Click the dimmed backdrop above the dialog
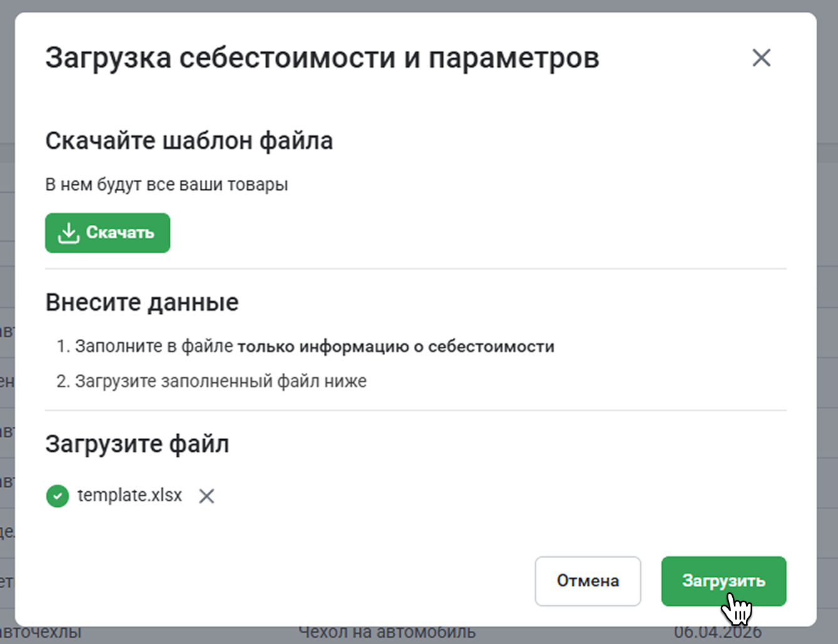Image resolution: width=838 pixels, height=644 pixels. pos(418,5)
